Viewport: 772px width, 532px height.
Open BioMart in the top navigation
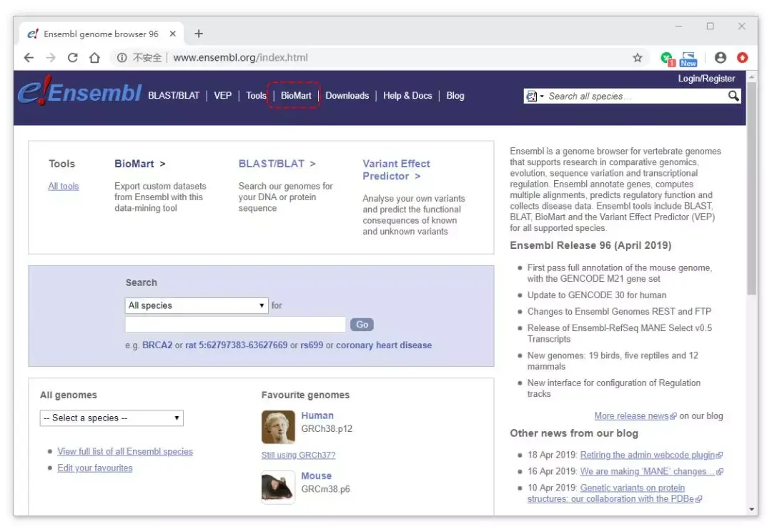pos(296,96)
